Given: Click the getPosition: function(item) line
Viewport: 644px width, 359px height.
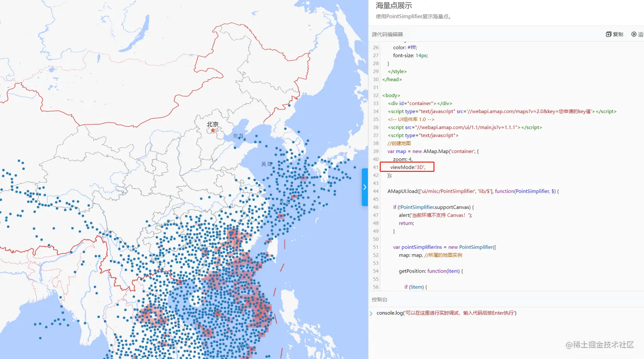Looking at the screenshot, I should 431,271.
